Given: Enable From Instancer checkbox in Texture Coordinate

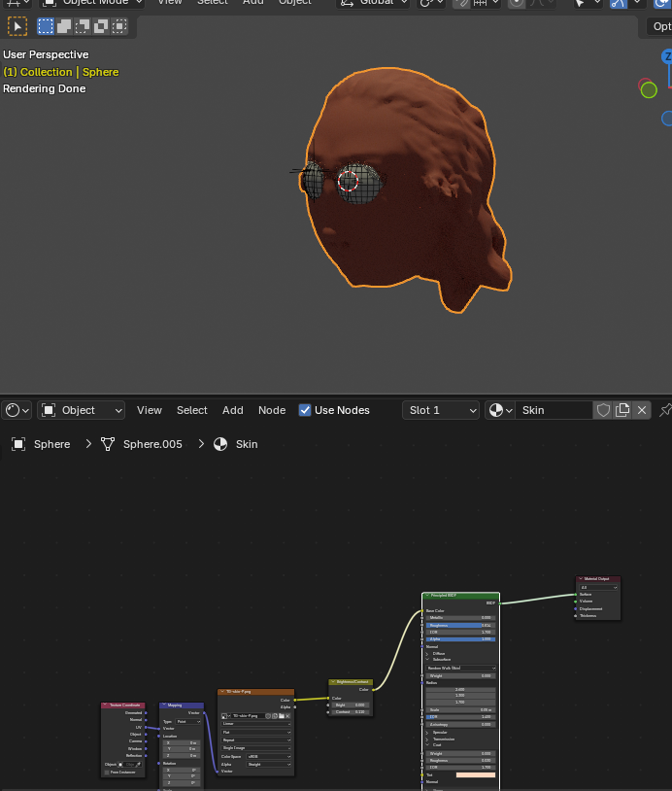Looking at the screenshot, I should pyautogui.click(x=107, y=773).
